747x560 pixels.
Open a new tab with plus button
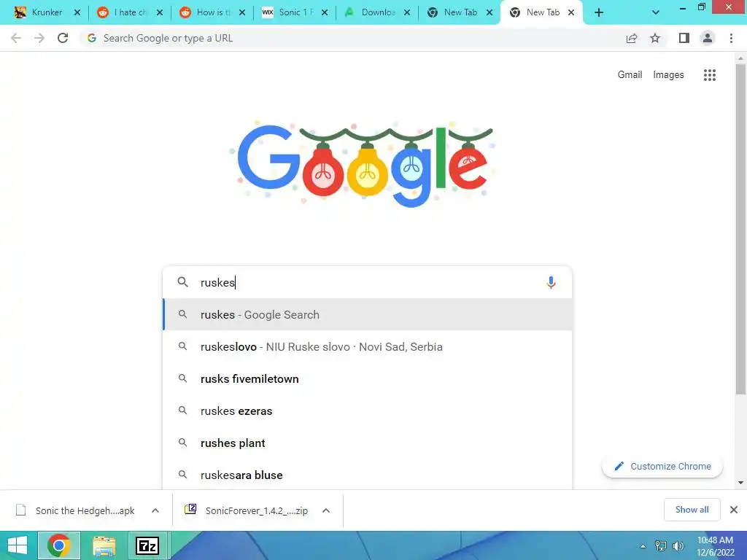click(x=599, y=13)
